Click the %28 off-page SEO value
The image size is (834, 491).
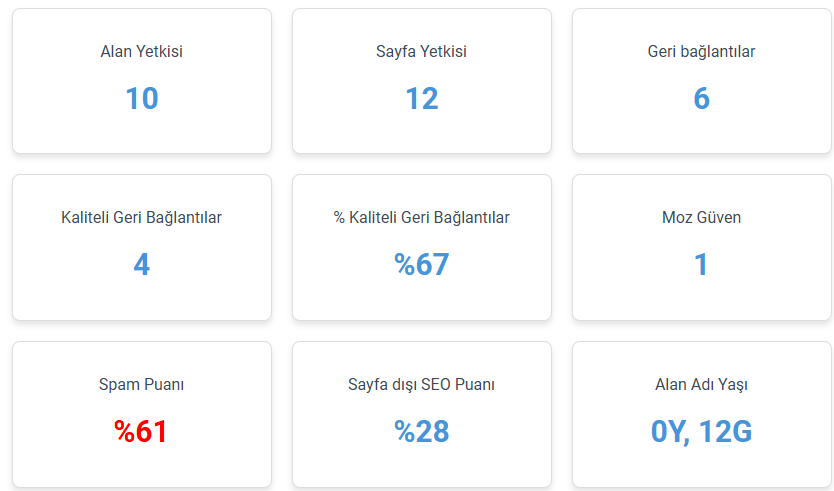pyautogui.click(x=422, y=431)
